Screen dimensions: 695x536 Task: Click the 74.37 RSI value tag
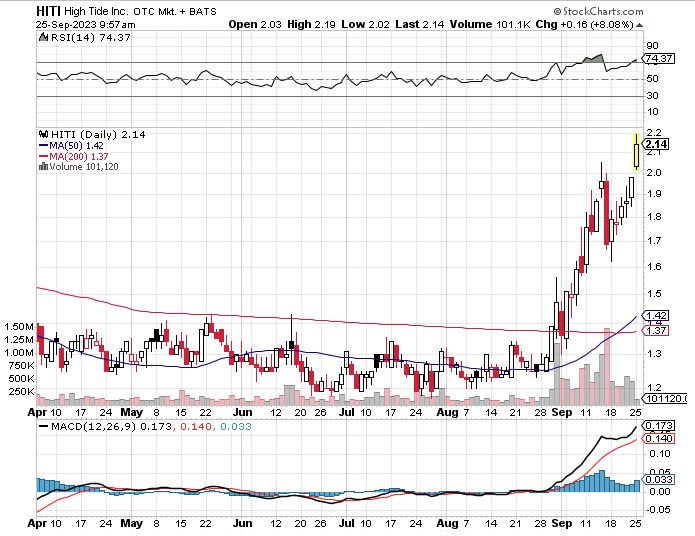[x=660, y=58]
